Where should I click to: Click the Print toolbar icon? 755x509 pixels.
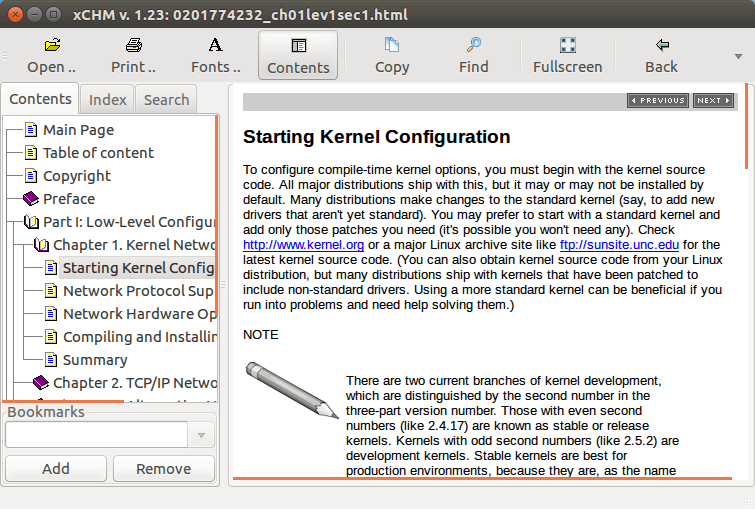[x=133, y=45]
